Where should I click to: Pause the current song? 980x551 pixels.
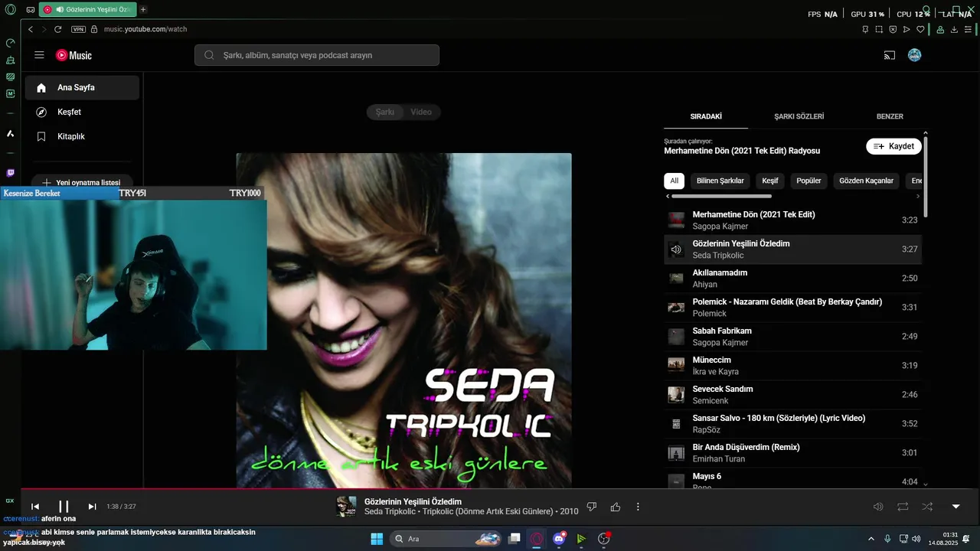(x=64, y=507)
